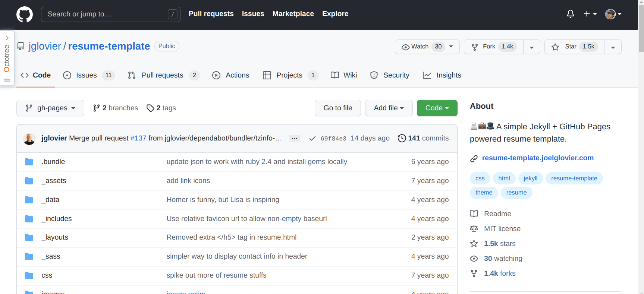This screenshot has width=644, height=294.
Task: Open the plus create-new menu
Action: click(x=590, y=14)
